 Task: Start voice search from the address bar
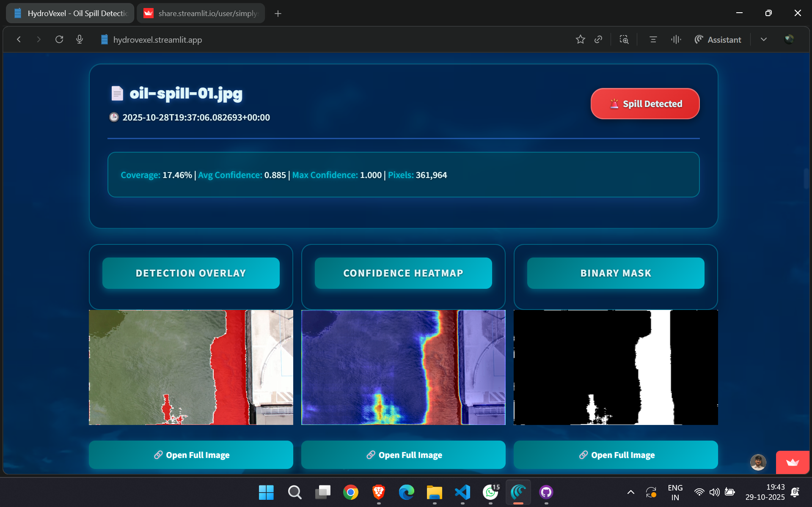pyautogui.click(x=79, y=39)
